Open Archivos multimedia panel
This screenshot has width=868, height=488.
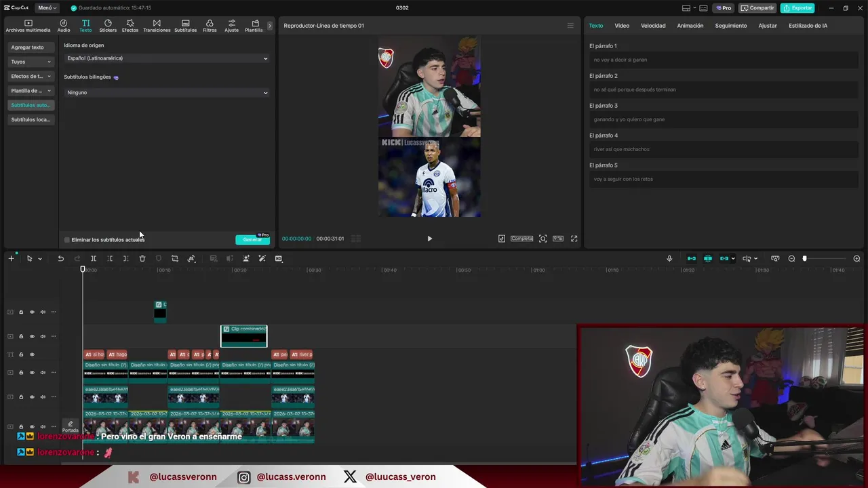(28, 26)
